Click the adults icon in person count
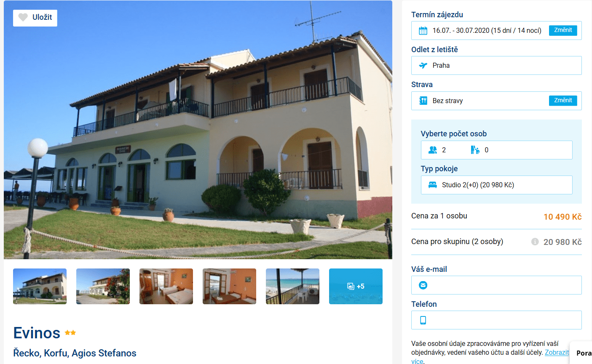The width and height of the screenshot is (592, 364). pyautogui.click(x=433, y=150)
